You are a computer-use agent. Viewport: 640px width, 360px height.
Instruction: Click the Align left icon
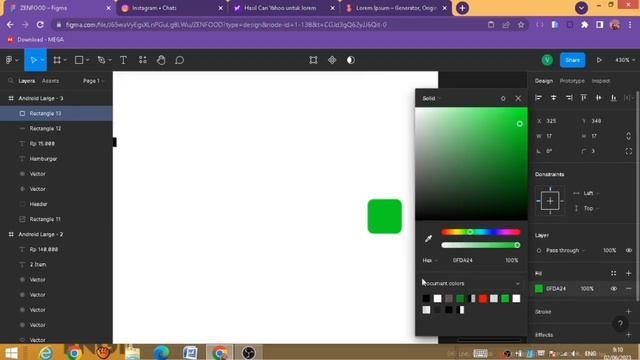point(538,98)
